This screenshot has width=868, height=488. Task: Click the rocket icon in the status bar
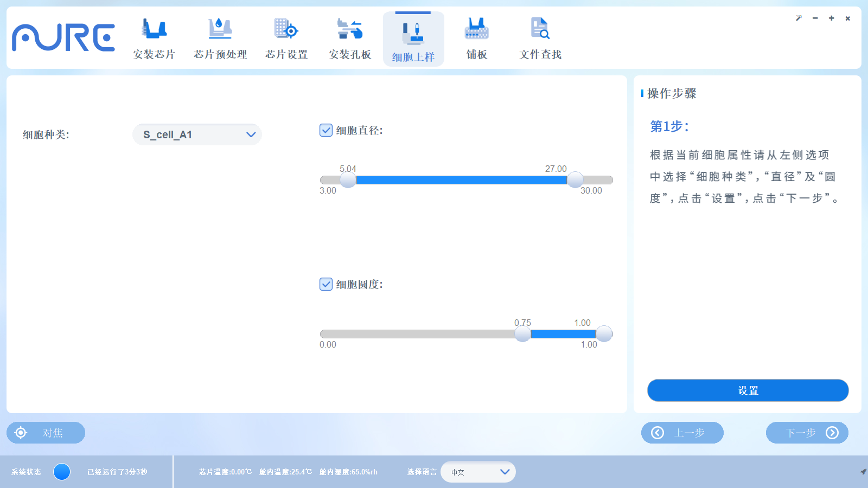coord(863,472)
